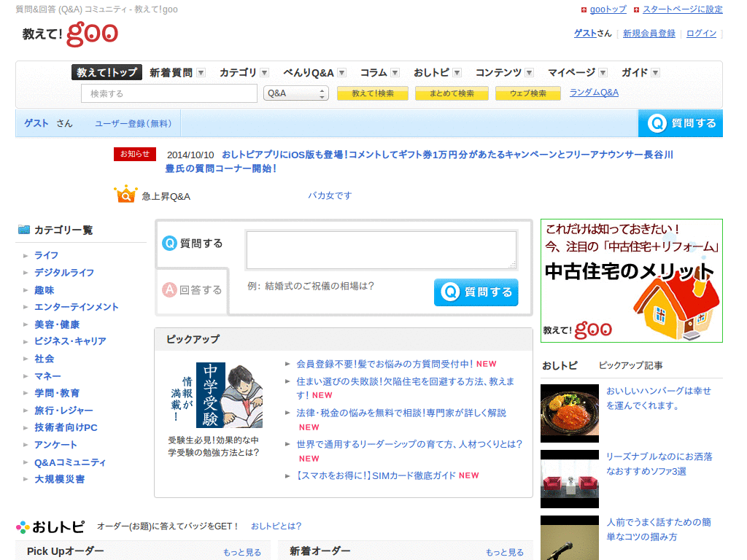Open the 技術者向けPC category
Viewport: 747px width, 560px height.
66,427
